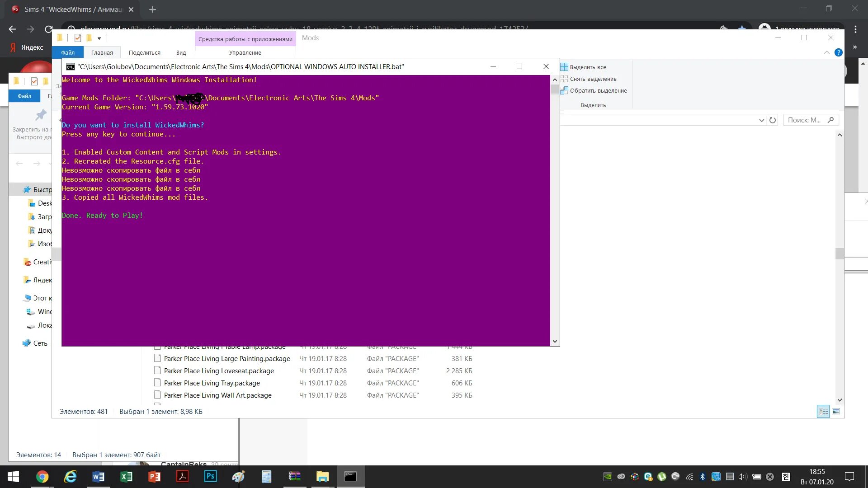Click Обратить выделение in the ribbon
868x488 pixels.
click(x=598, y=90)
